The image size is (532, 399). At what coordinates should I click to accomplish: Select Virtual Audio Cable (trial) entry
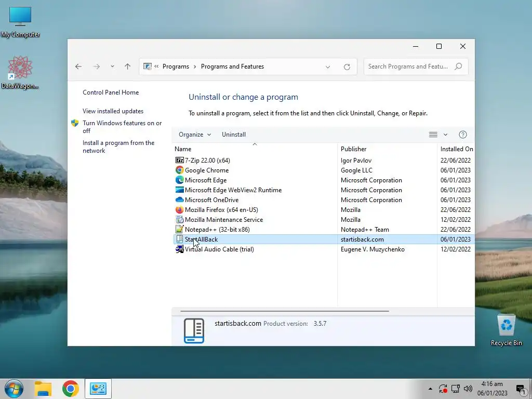[219, 249]
